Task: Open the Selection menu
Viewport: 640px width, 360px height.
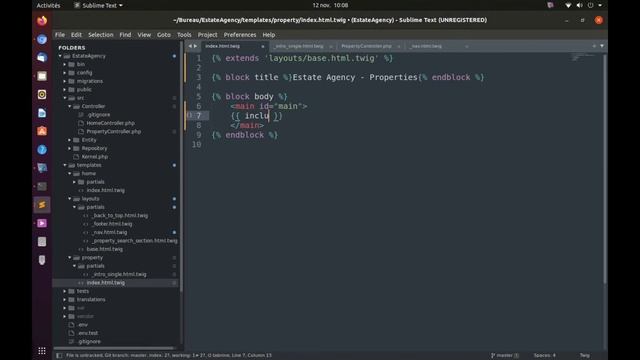Action: point(100,35)
